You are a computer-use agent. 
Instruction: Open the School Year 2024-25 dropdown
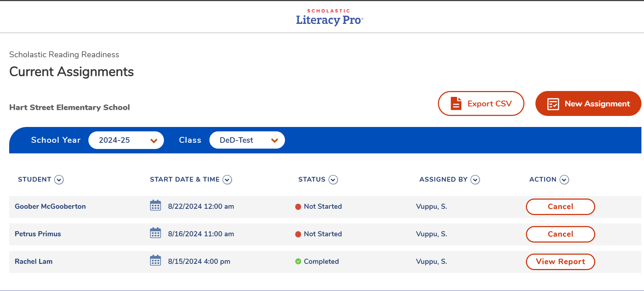click(x=126, y=140)
